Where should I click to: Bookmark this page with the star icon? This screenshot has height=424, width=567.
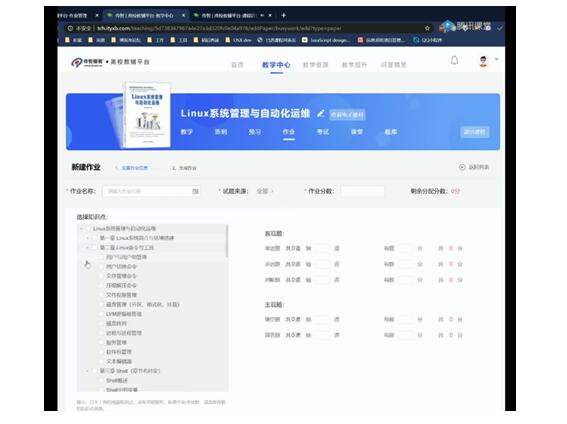coord(427,28)
